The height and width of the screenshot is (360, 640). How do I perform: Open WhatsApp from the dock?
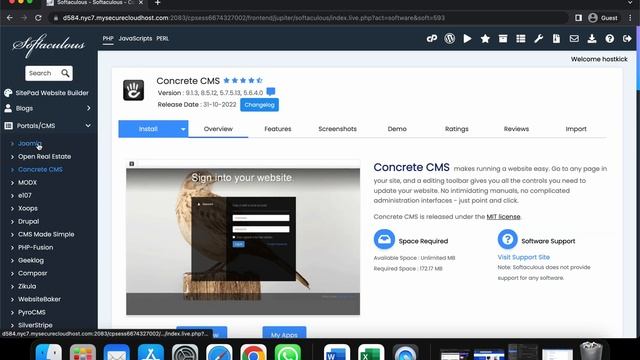pyautogui.click(x=288, y=353)
